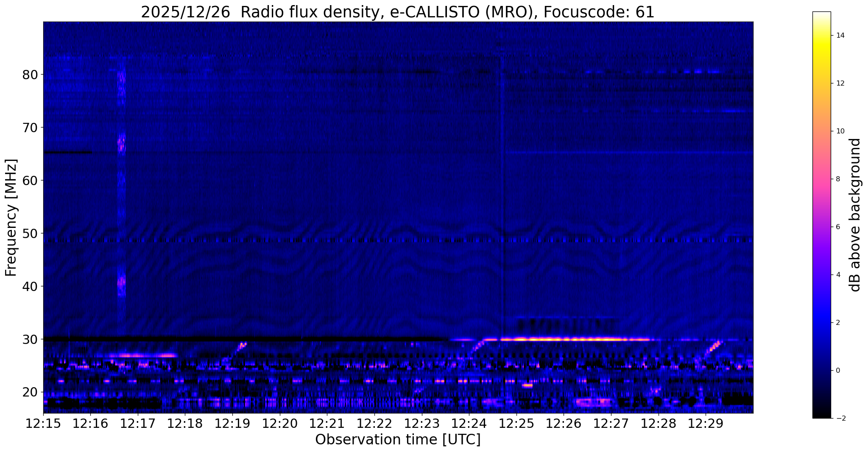This screenshot has width=868, height=452.
Task: Click the pink burst spot near 40 MHz
Action: (121, 283)
